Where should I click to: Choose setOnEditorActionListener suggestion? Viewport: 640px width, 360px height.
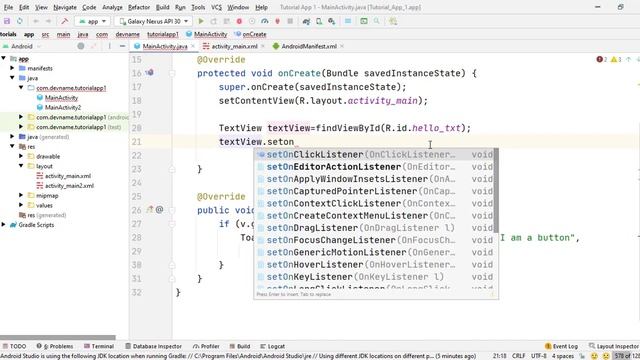pos(373,167)
